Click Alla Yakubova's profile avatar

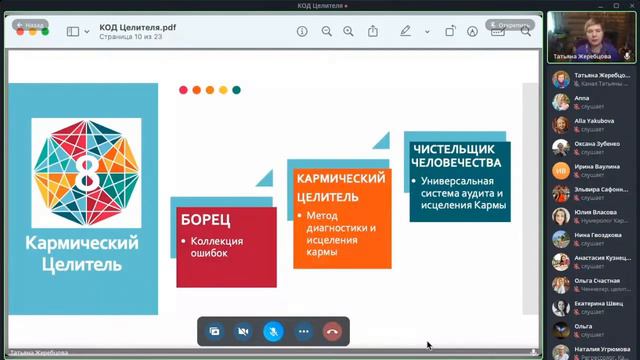561,125
